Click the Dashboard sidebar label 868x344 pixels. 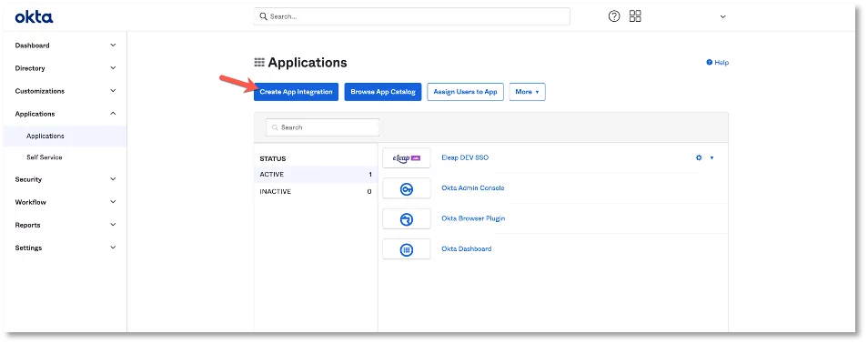(x=32, y=46)
